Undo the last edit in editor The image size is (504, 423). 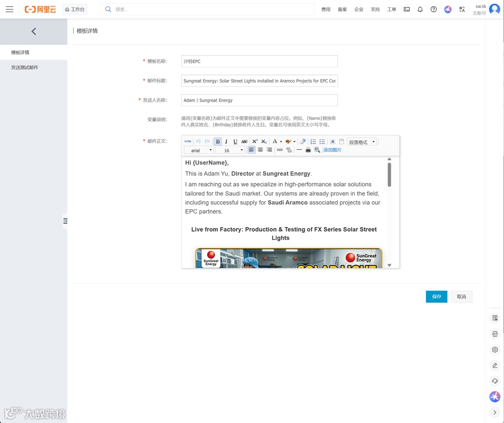click(x=198, y=141)
